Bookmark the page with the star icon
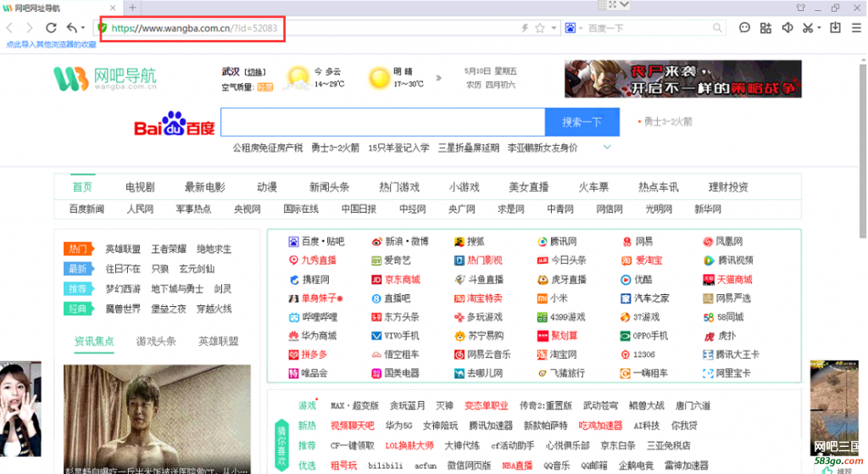The image size is (868, 474). point(540,28)
